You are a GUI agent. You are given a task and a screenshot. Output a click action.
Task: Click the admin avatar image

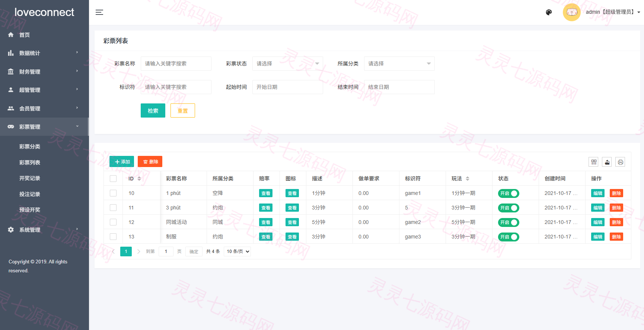[x=571, y=12]
